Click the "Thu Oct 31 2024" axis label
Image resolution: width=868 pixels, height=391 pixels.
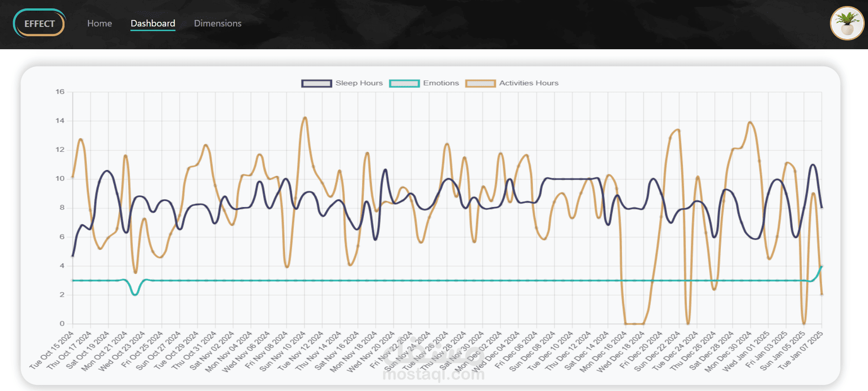coord(194,350)
